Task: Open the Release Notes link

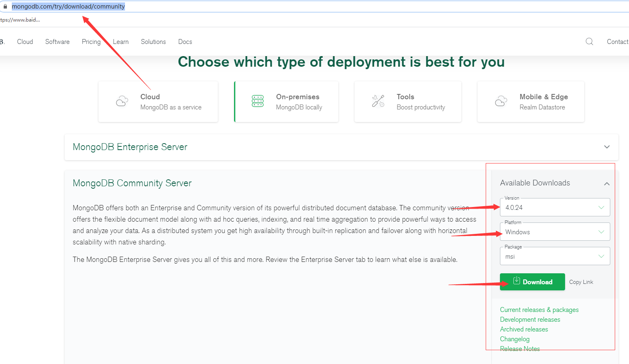Action: click(520, 349)
